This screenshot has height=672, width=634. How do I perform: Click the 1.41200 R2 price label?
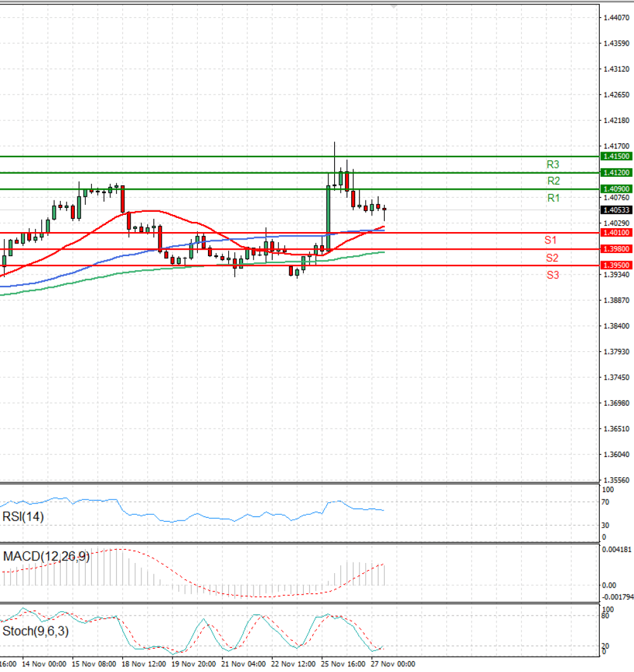616,172
